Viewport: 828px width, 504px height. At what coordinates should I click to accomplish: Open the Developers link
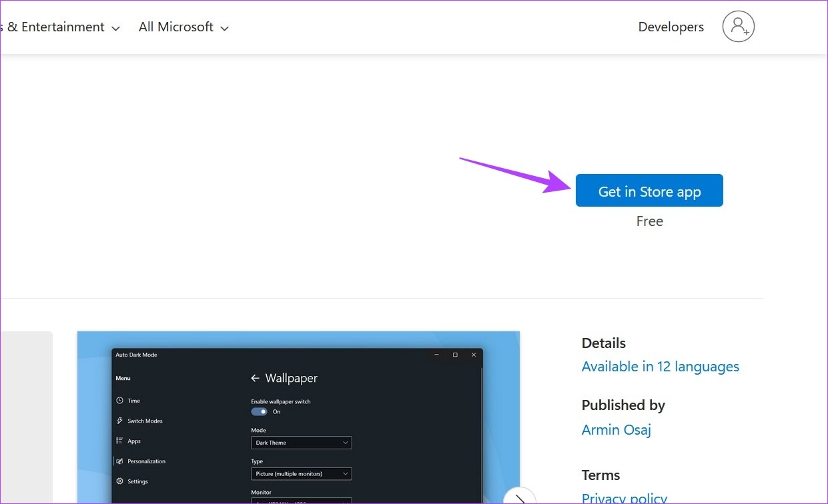pyautogui.click(x=671, y=27)
